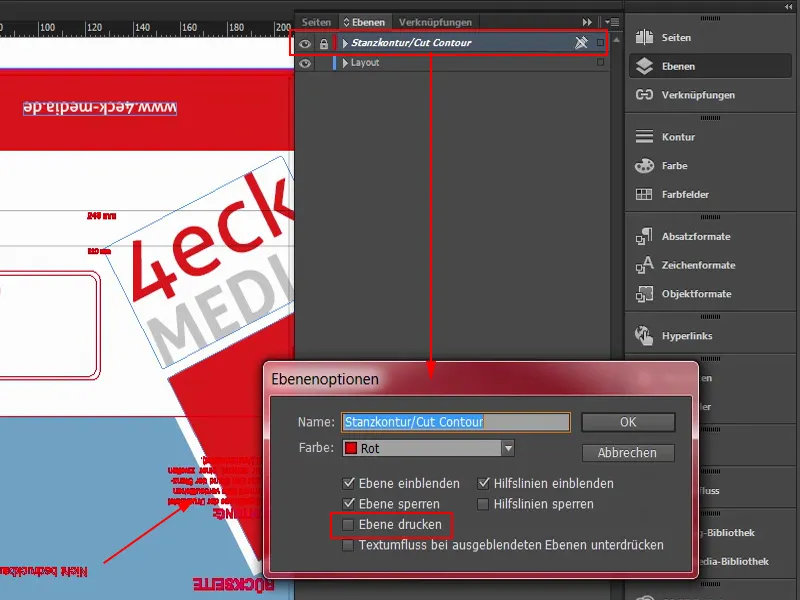This screenshot has width=800, height=600.
Task: Open the Seiten panel icon in dock
Action: click(644, 37)
